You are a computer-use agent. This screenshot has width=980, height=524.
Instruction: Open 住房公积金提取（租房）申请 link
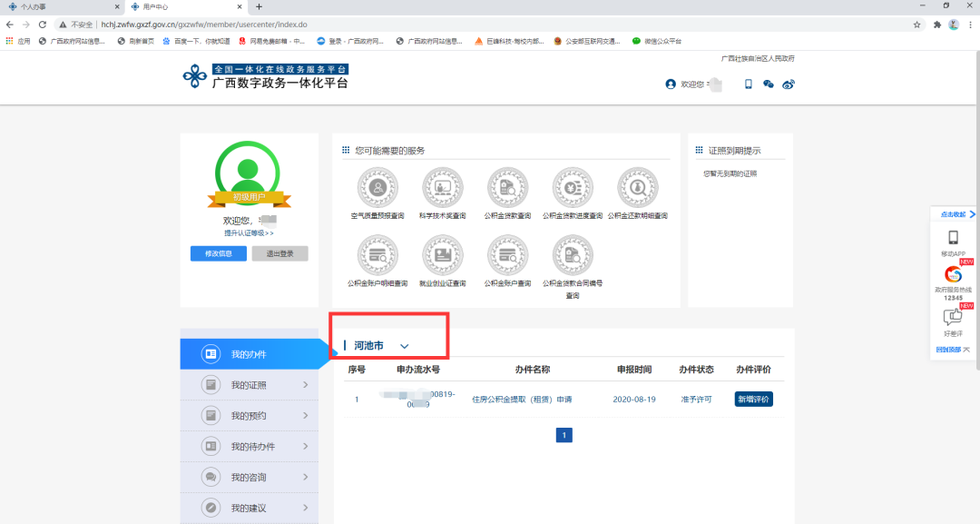point(522,399)
